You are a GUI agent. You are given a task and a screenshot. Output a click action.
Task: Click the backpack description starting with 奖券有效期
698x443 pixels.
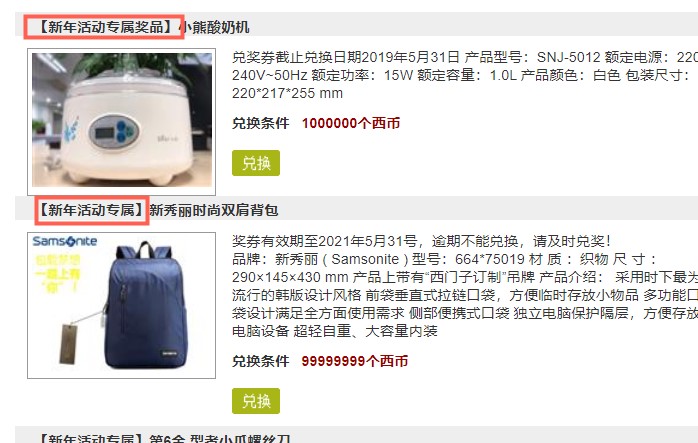tap(465, 286)
